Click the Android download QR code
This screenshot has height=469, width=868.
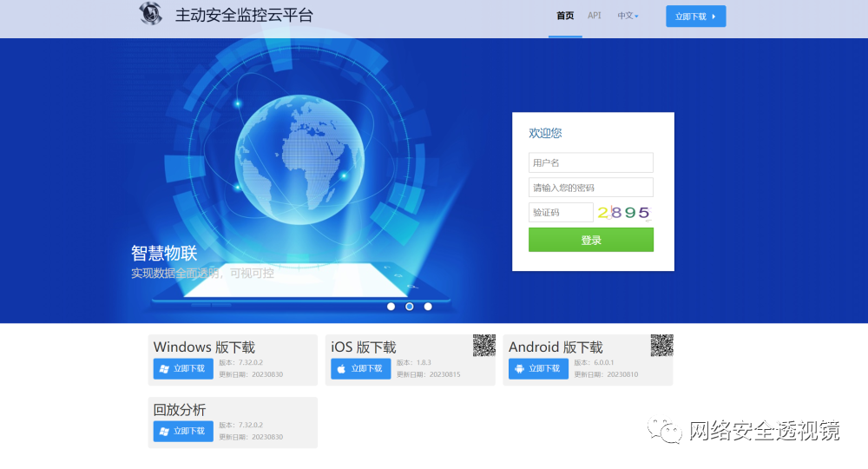tap(662, 346)
